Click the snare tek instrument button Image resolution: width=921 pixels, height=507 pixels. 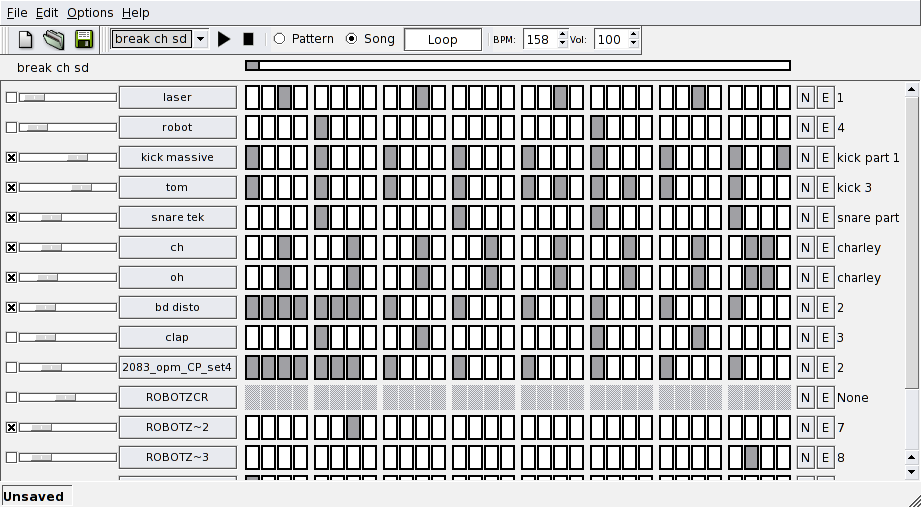click(x=177, y=217)
